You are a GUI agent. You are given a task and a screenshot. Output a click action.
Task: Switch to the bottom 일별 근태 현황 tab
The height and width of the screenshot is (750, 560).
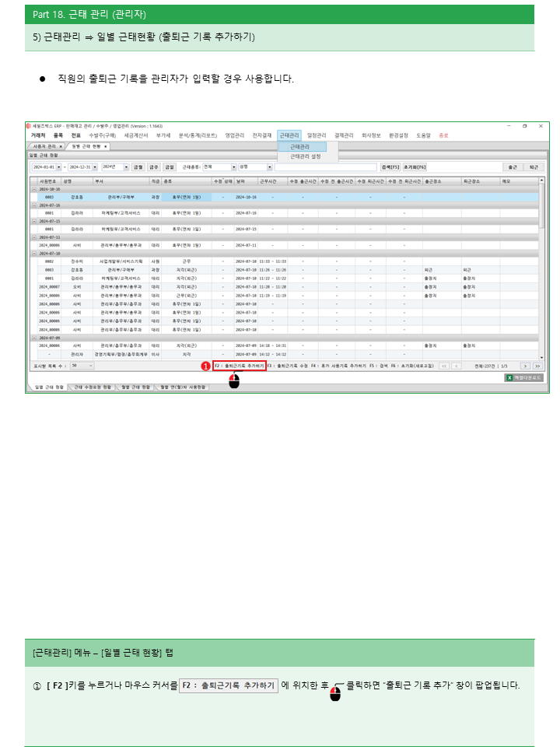coord(49,387)
